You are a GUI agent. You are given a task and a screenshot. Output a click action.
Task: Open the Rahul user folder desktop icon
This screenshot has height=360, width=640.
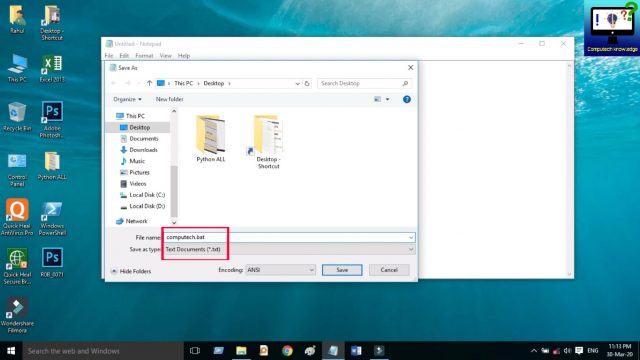coord(17,19)
